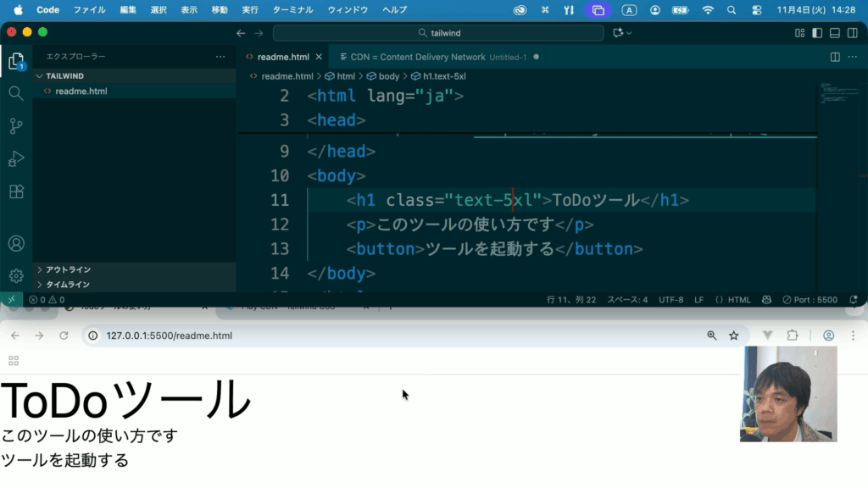Bookmark page with the Chrome star icon
Viewport: 868px width, 488px height.
[x=734, y=335]
